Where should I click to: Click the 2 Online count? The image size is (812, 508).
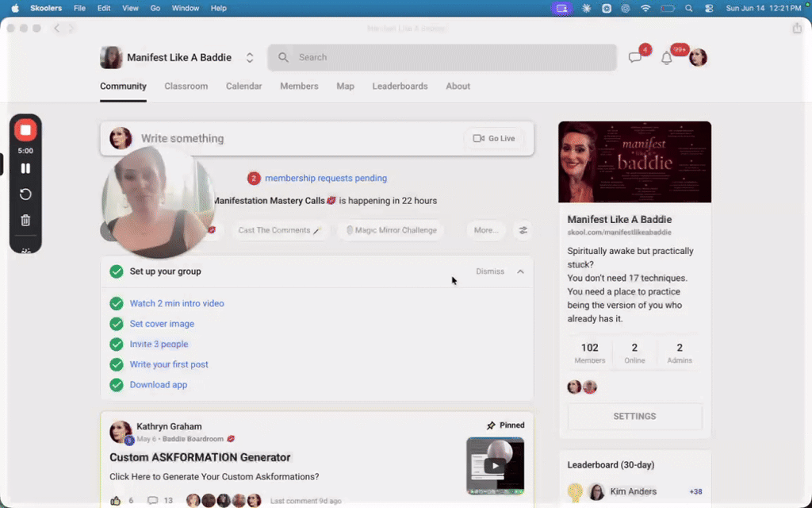coord(634,352)
